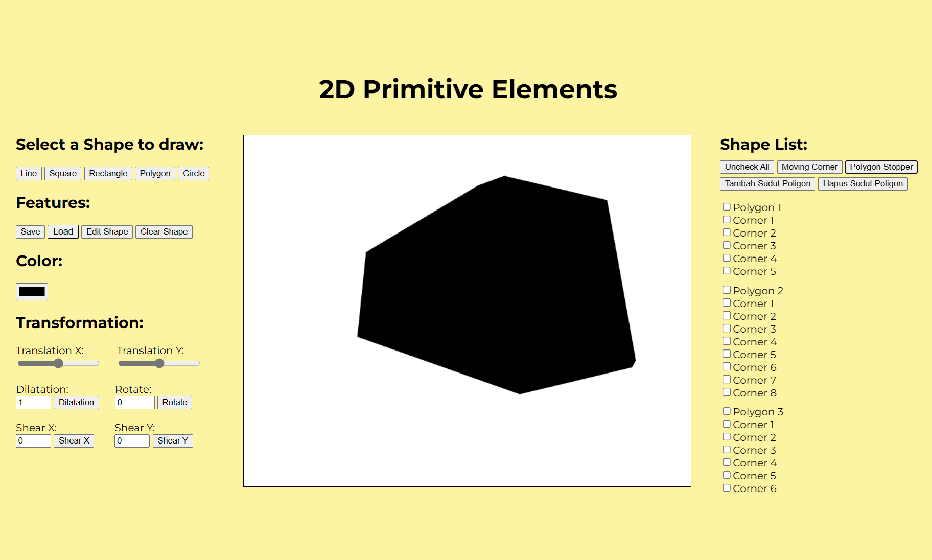This screenshot has height=560, width=932.
Task: Open the color picker swatch
Action: pos(32,291)
